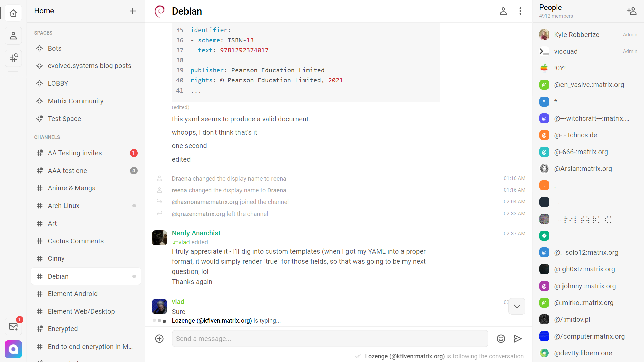
Task: Expand AAA test enc unread messages
Action: 133,171
